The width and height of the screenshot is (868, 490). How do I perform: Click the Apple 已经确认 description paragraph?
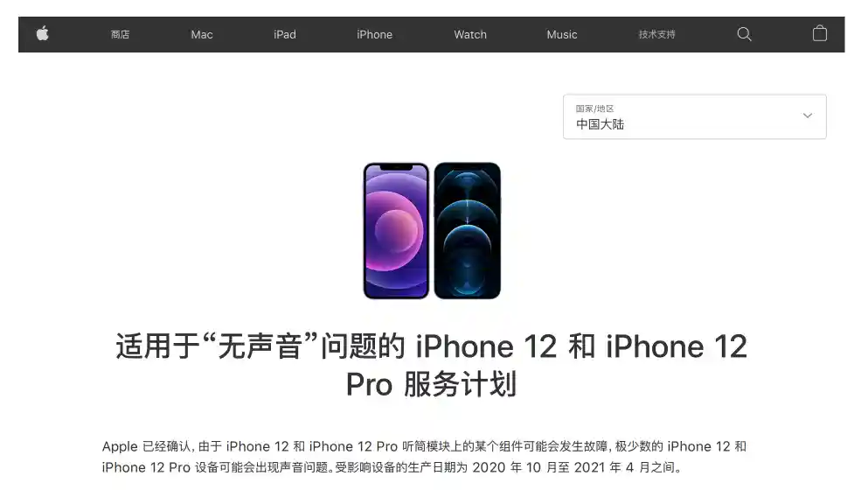(x=424, y=457)
